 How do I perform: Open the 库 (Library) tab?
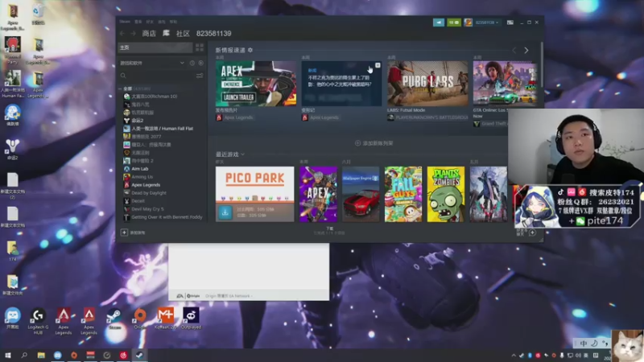[x=166, y=33]
